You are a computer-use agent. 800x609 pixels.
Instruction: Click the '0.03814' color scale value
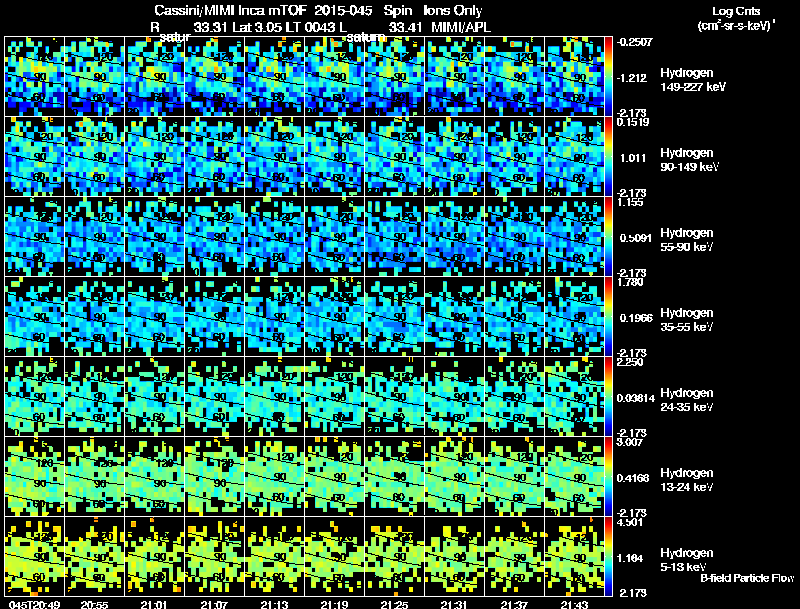635,398
